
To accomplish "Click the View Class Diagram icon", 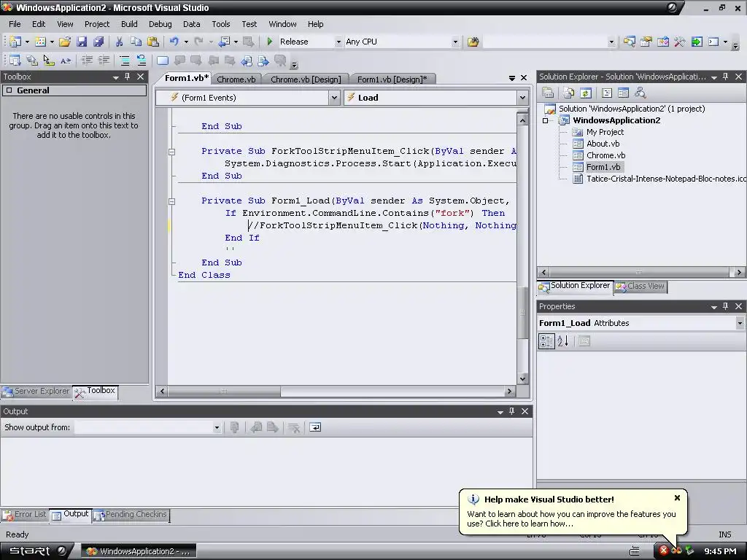I will [640, 93].
